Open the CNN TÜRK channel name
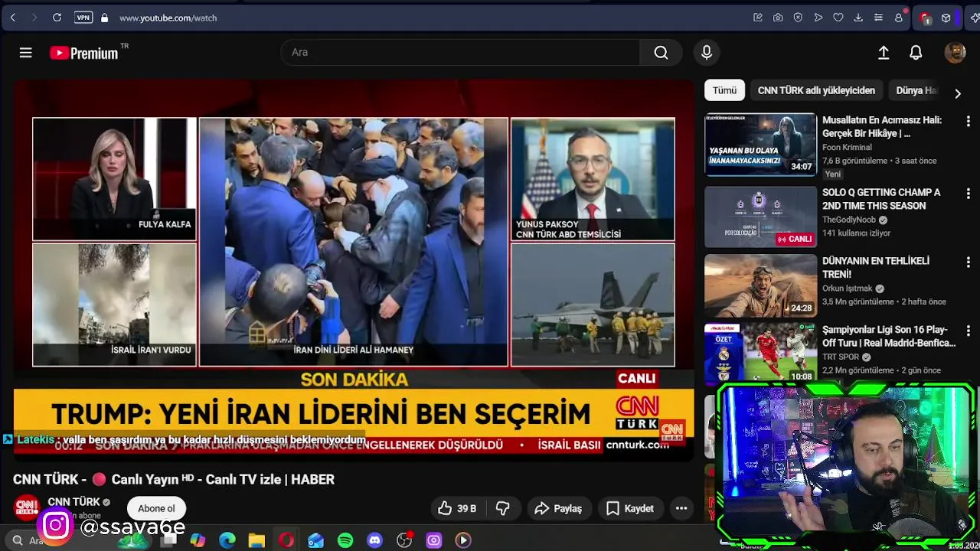980x551 pixels. 73,502
